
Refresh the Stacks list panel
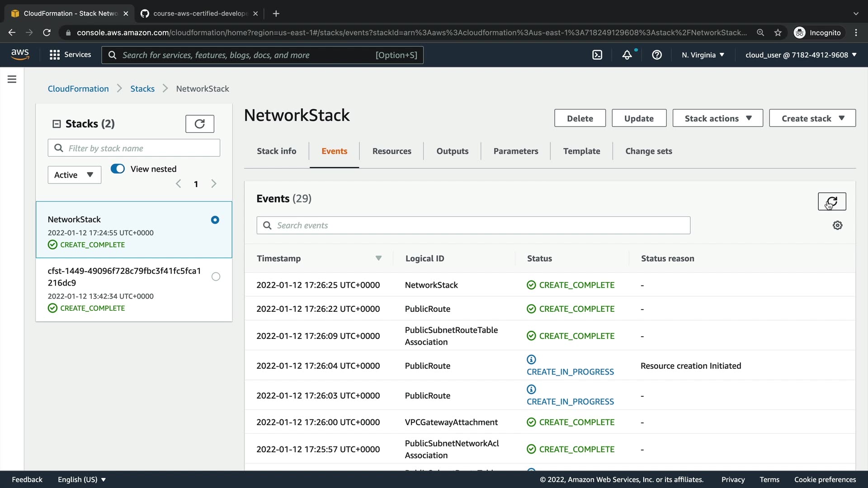pos(199,124)
